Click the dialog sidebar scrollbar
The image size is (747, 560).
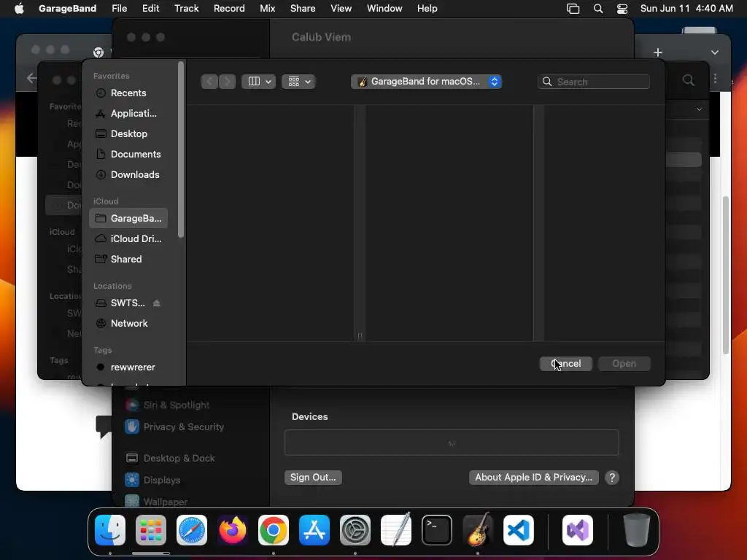(x=181, y=150)
